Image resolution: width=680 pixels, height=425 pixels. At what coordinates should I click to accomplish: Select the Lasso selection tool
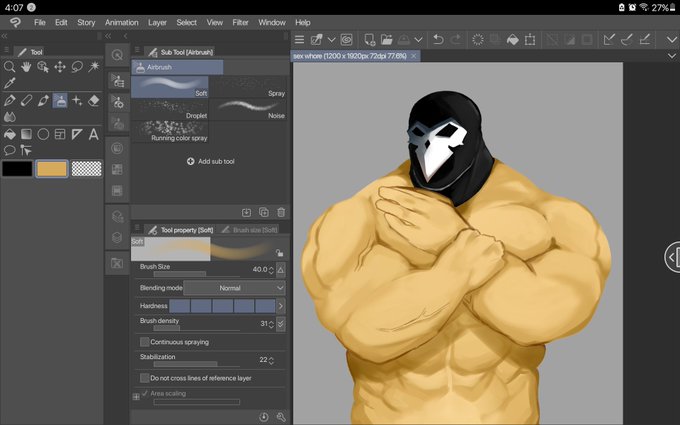click(x=77, y=66)
